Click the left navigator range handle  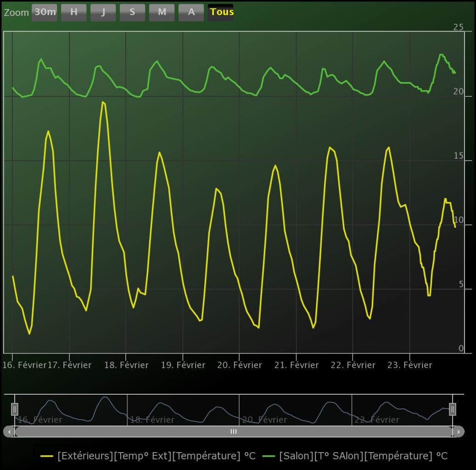coord(15,409)
